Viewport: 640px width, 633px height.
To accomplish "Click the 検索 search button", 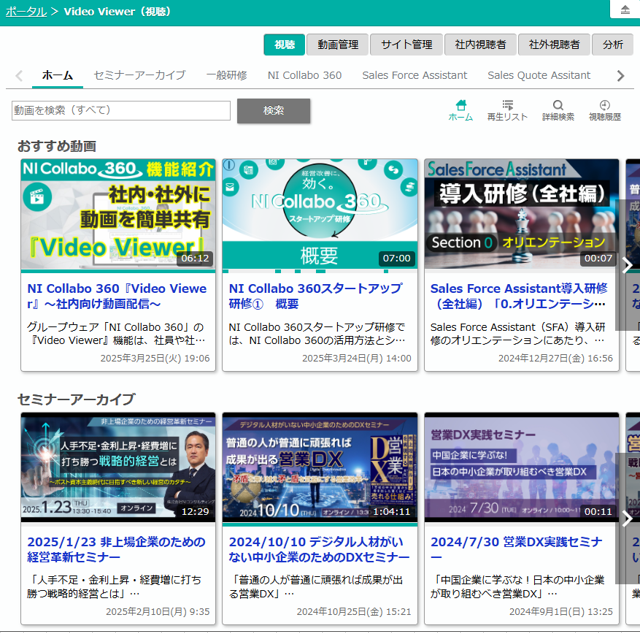I will [x=273, y=111].
